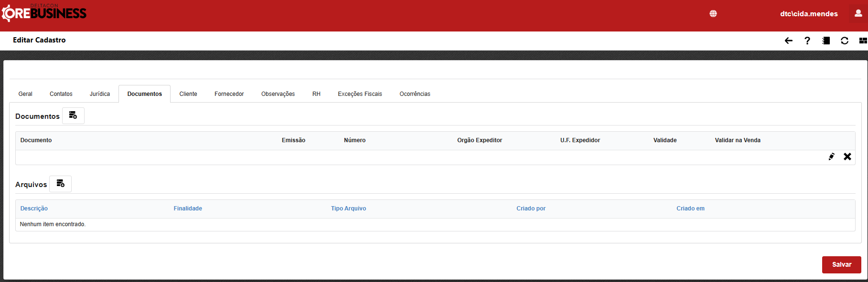Click the dtc\cida.mendes username

(x=808, y=14)
